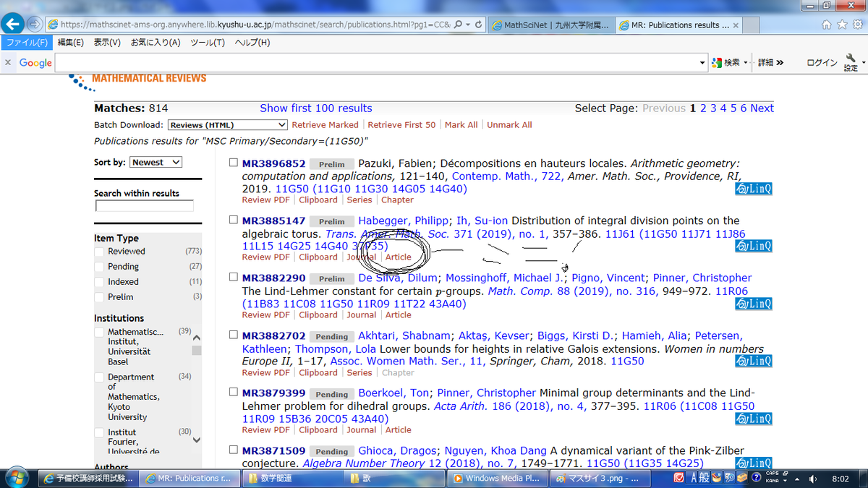Click the Search within results field

(145, 207)
